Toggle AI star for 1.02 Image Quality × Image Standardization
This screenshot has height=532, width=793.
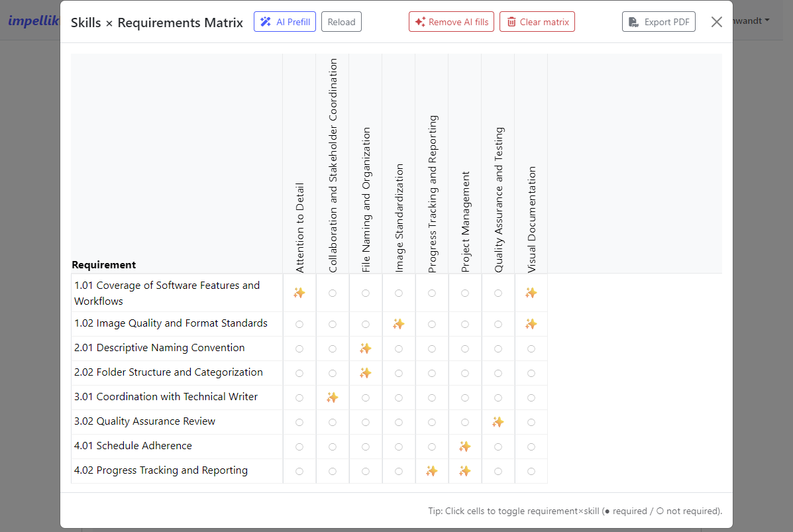click(x=399, y=324)
